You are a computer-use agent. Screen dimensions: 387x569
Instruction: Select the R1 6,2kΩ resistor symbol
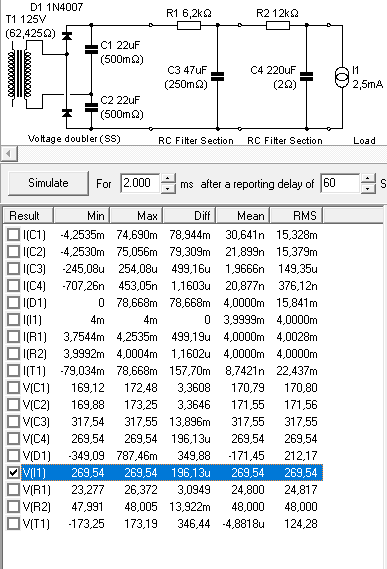(x=189, y=25)
